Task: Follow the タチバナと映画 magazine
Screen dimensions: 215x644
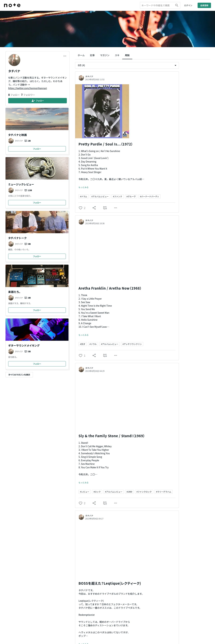Action: [37, 149]
